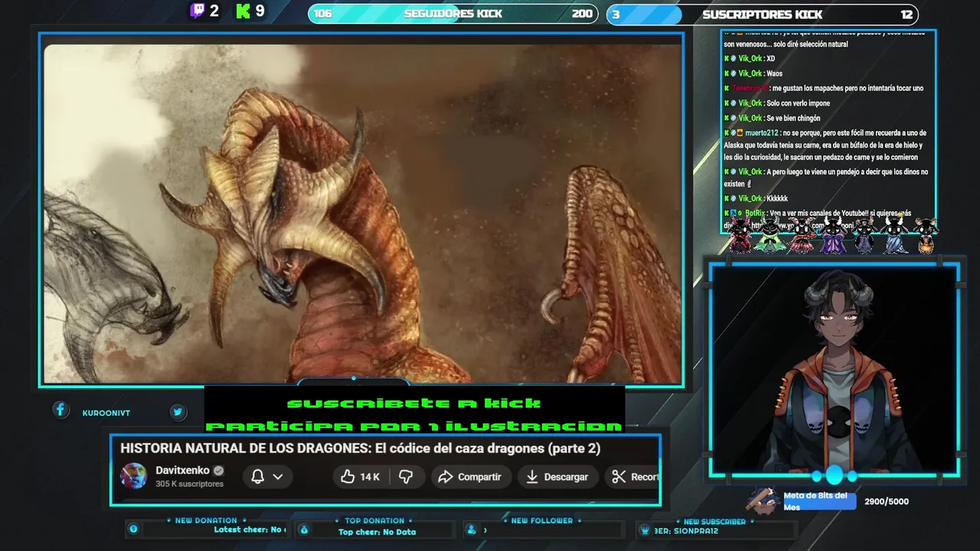Viewport: 980px width, 551px height.
Task: Click the Tenebrus username in chat
Action: [x=750, y=88]
